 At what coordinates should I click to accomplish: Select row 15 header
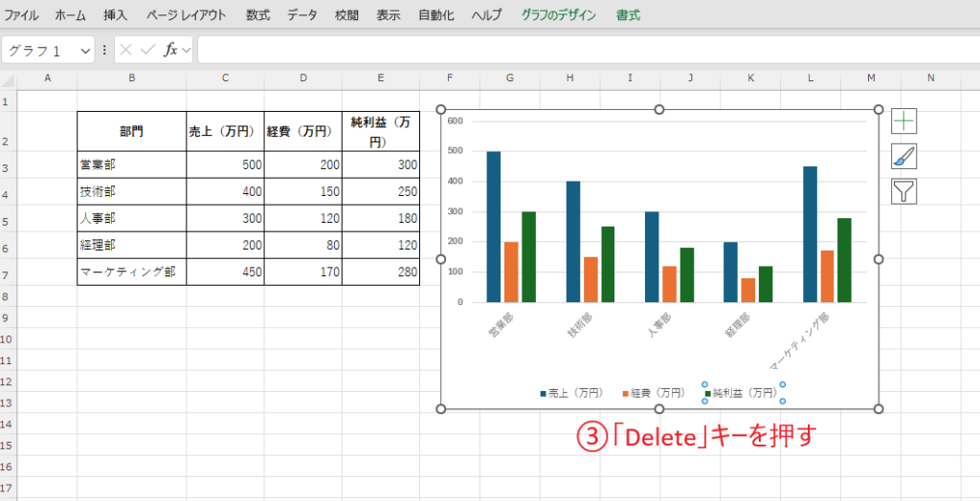point(7,447)
